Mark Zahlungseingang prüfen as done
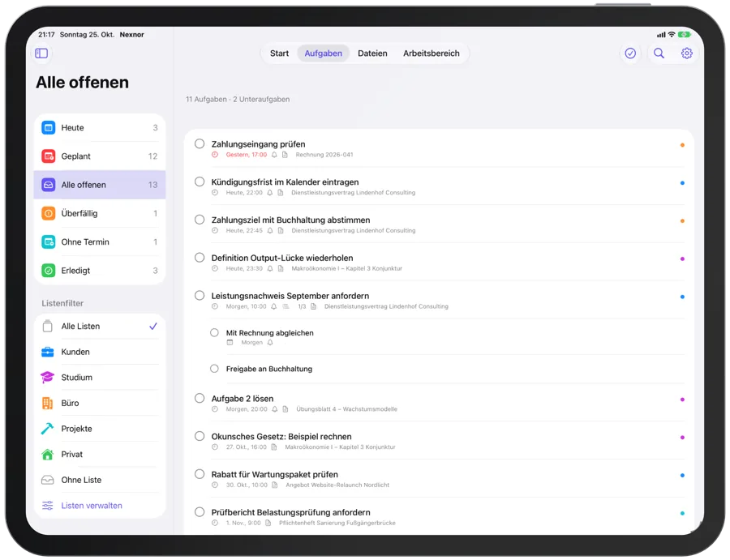 [200, 143]
